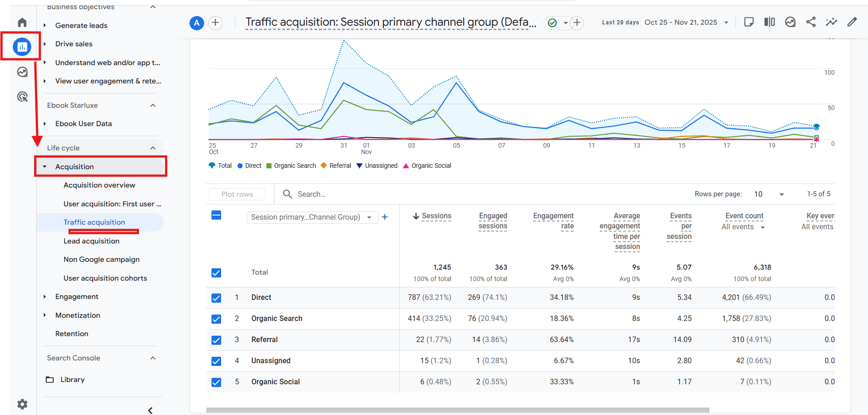Select Acquisition overview in the sidebar
This screenshot has width=868, height=415.
[x=99, y=185]
